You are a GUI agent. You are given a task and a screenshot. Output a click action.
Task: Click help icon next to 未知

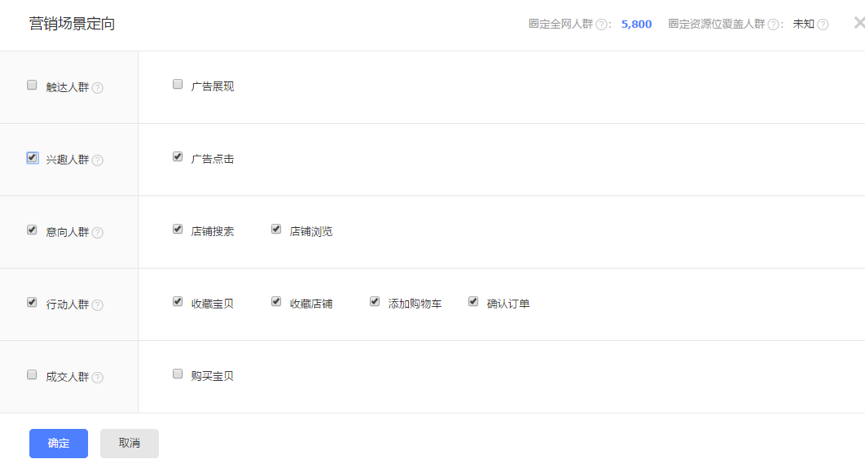[823, 24]
